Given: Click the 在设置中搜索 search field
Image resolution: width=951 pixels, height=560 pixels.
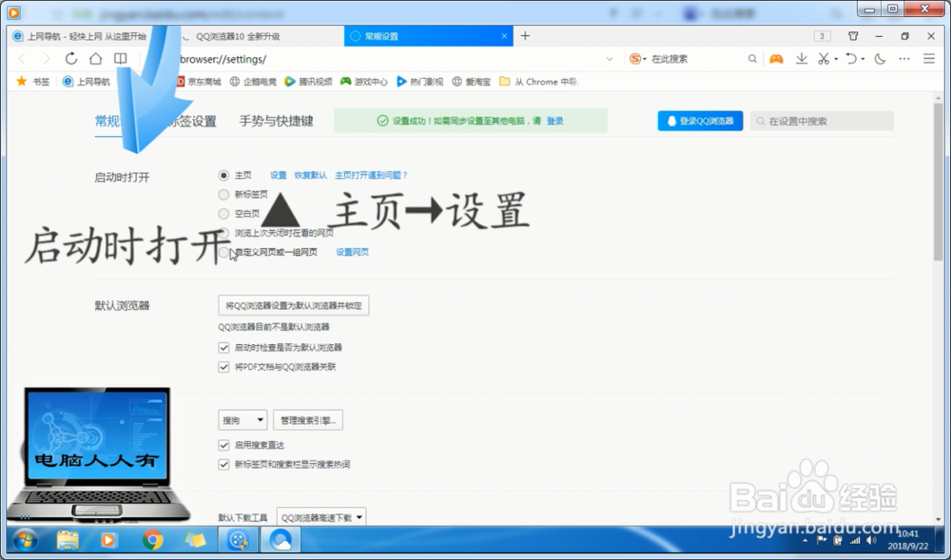Looking at the screenshot, I should tap(822, 121).
